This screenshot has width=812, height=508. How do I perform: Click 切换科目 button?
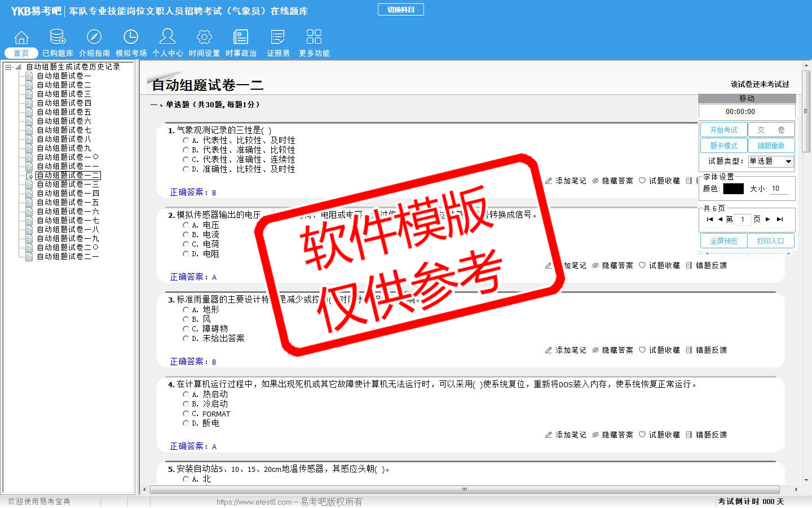click(401, 10)
